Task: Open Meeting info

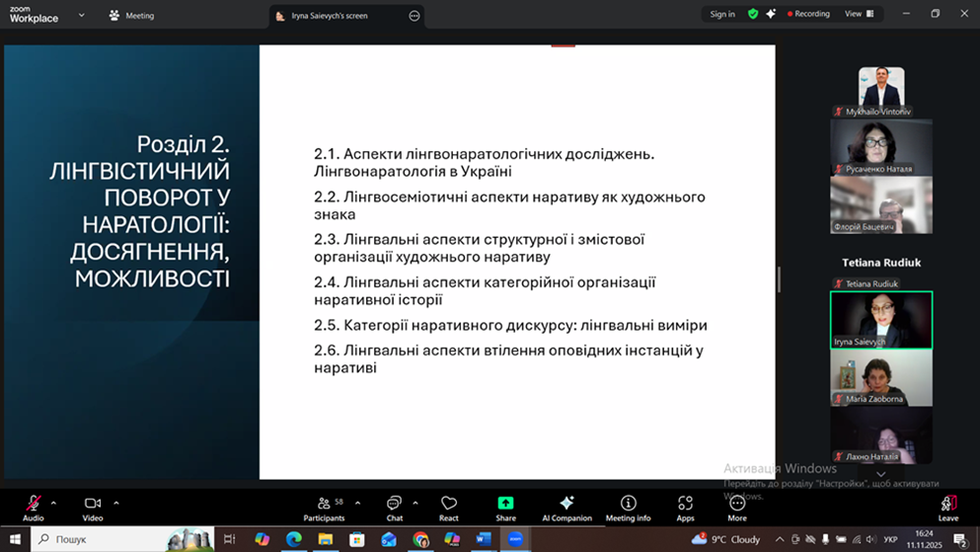Action: point(628,508)
